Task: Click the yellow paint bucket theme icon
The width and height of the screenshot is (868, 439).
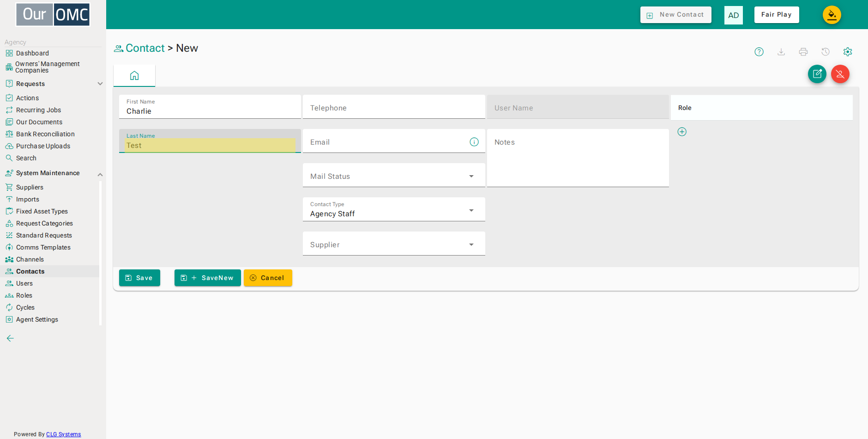Action: point(832,15)
